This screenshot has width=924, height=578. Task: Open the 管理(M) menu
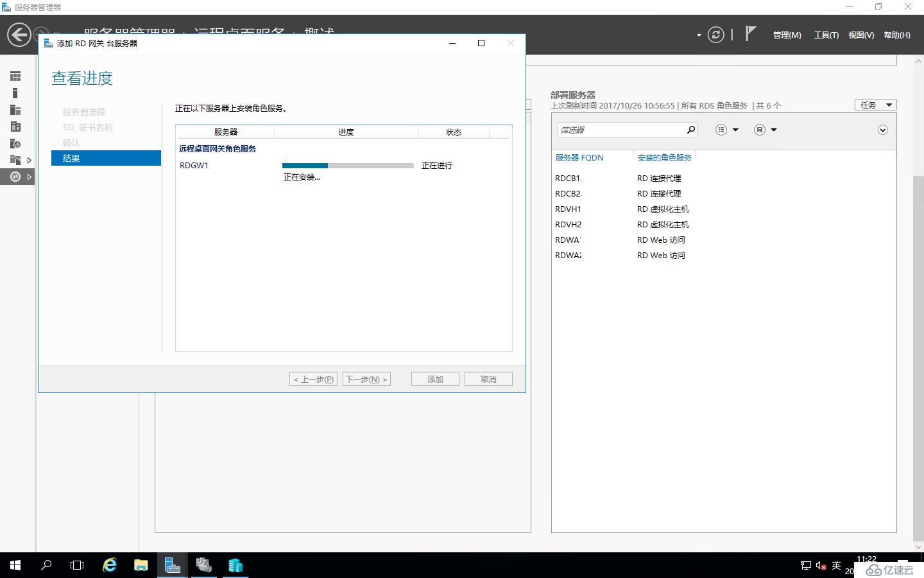[x=787, y=35]
